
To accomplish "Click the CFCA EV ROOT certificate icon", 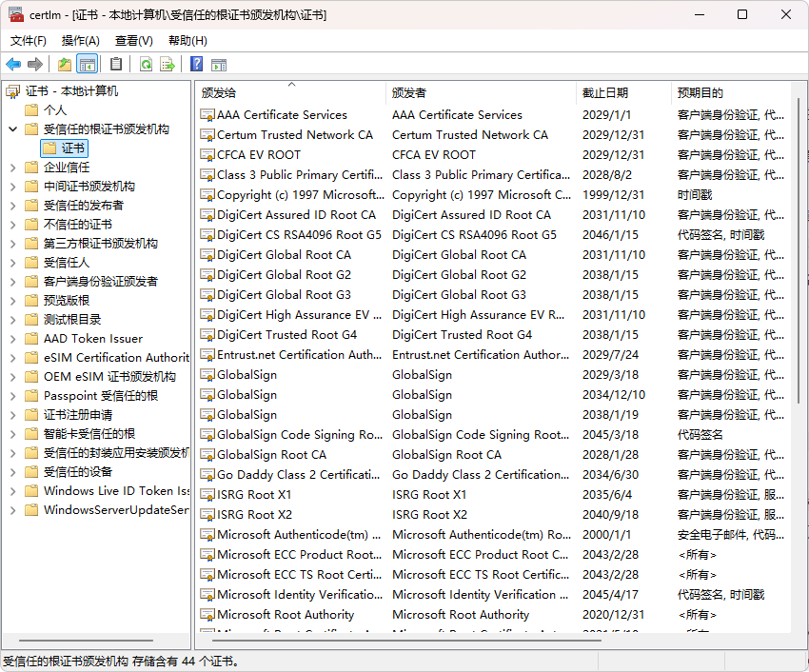I will coord(207,155).
